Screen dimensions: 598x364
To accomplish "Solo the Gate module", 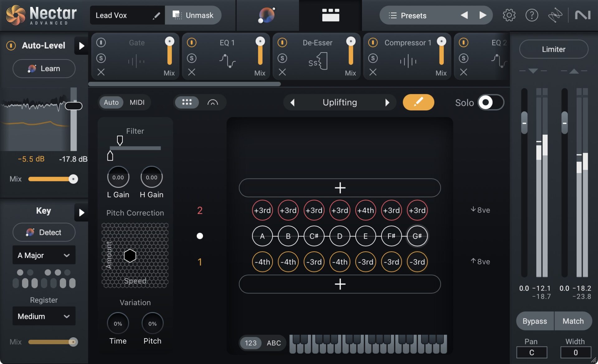I will 101,58.
